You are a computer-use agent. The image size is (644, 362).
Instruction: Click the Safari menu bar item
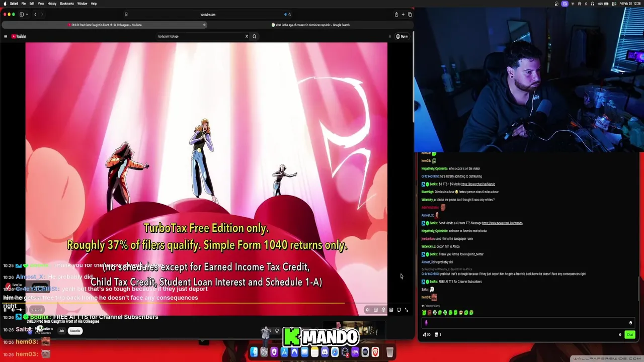coord(14,4)
